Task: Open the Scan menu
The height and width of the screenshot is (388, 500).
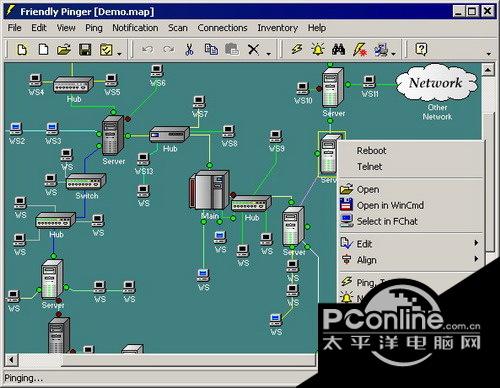Action: pyautogui.click(x=178, y=28)
